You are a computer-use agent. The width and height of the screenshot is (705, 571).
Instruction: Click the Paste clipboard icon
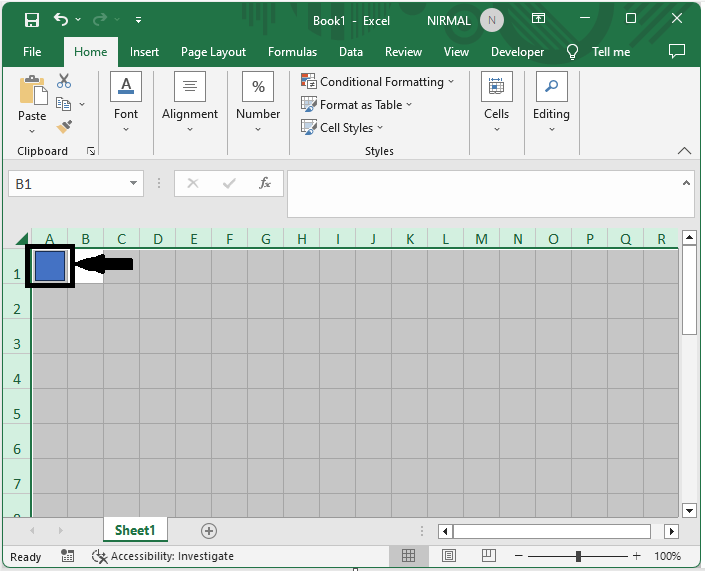point(32,90)
